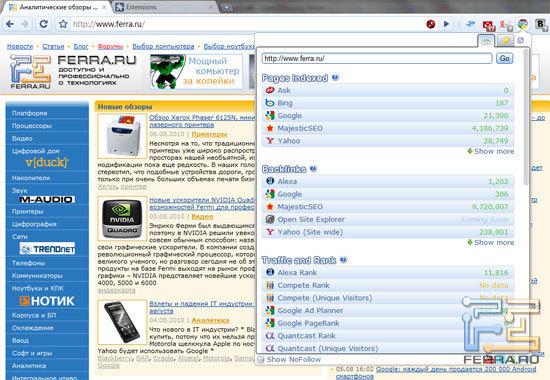Switch to the first popup tab icon
This screenshot has width=550, height=380.
(486, 40)
